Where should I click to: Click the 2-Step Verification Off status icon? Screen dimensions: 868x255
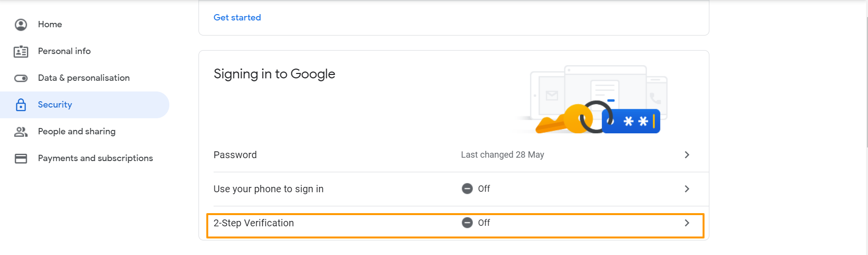click(x=467, y=223)
